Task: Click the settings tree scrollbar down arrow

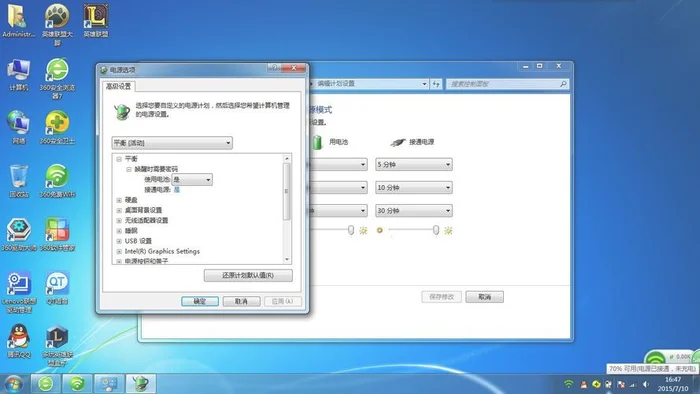Action: 287,259
